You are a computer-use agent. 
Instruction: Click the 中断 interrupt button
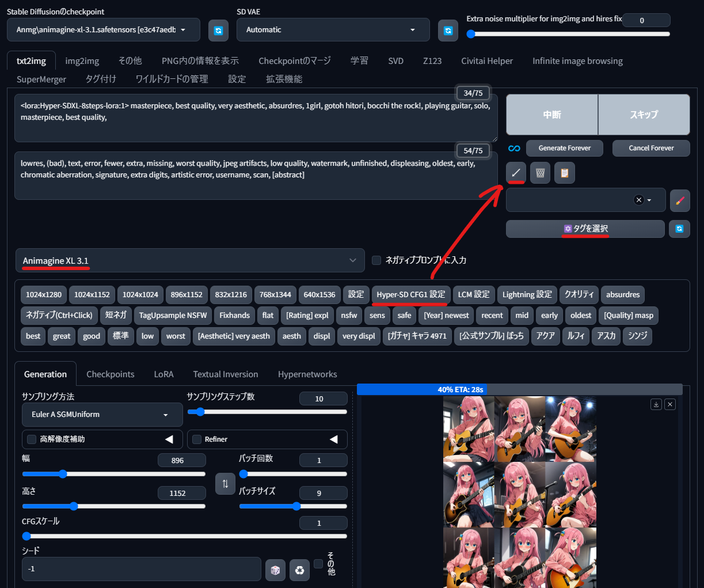point(552,115)
